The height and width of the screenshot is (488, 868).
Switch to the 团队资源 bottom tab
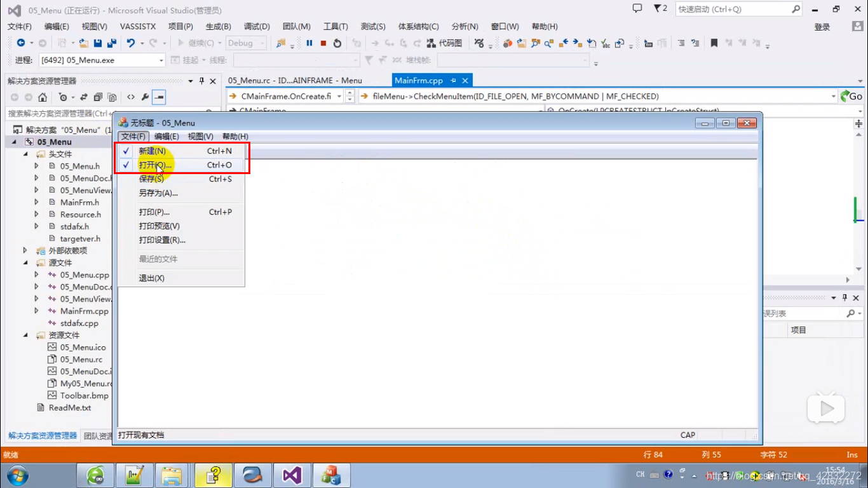tap(97, 436)
